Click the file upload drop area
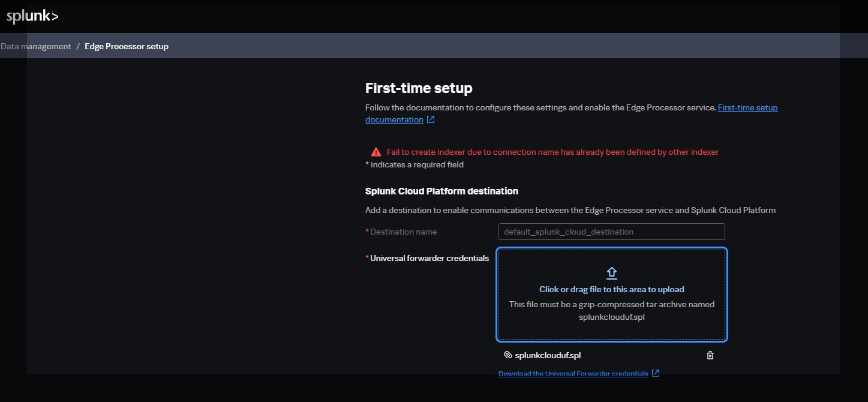 (612, 295)
